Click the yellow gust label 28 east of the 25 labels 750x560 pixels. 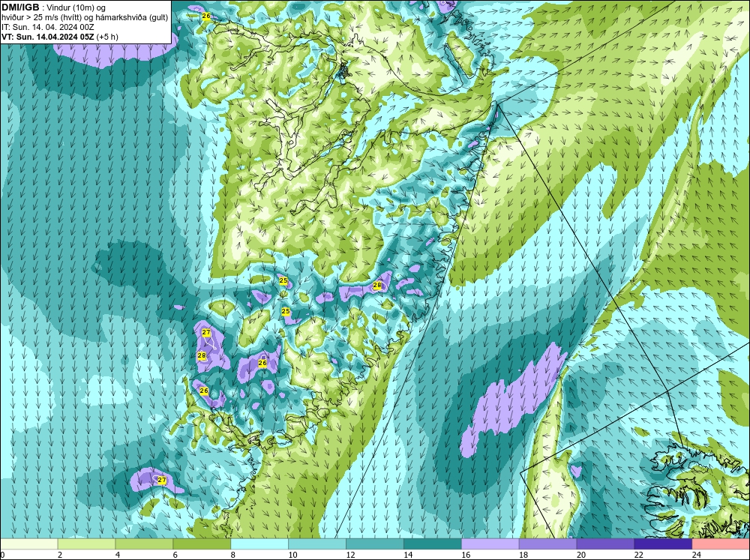(x=377, y=286)
